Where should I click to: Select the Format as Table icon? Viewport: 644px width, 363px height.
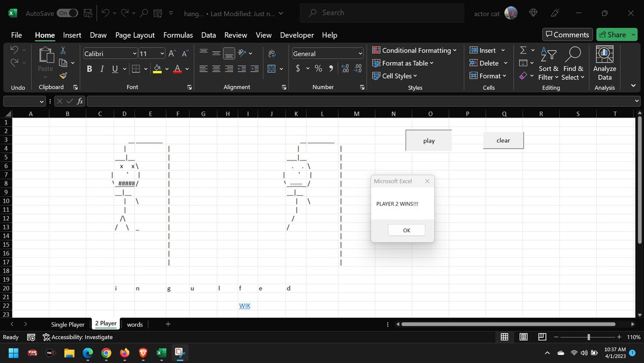coord(376,63)
